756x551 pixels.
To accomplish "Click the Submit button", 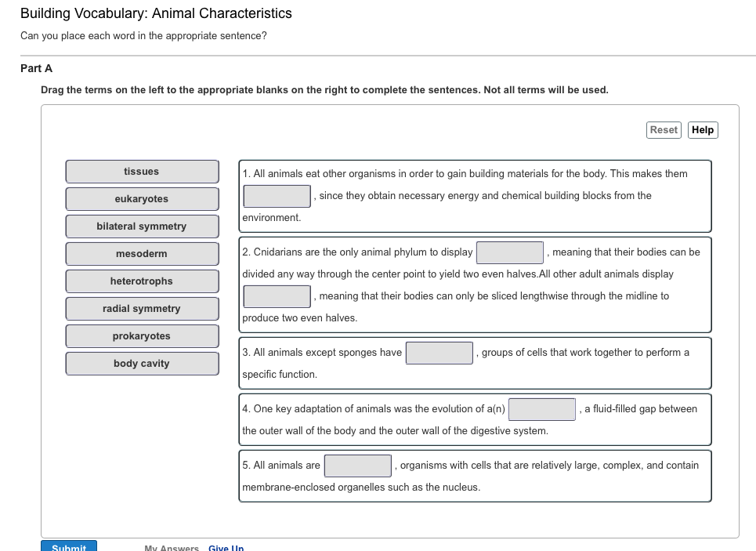I will pos(68,546).
